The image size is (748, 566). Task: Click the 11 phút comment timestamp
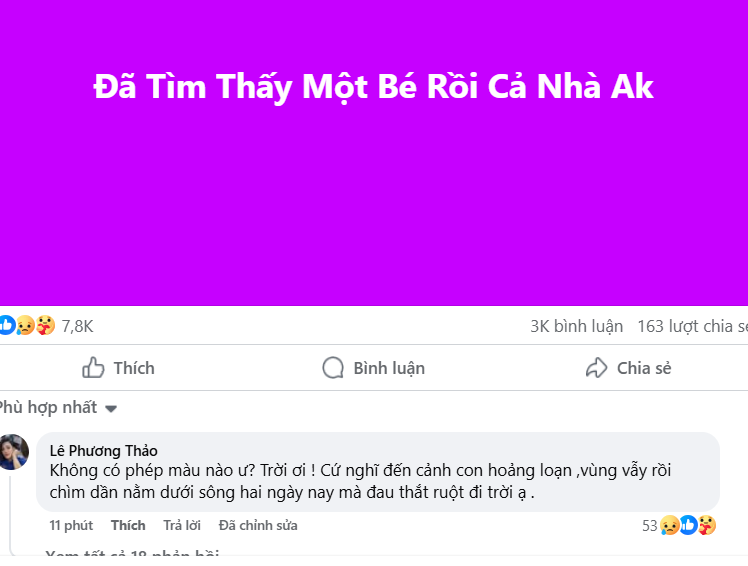pos(71,525)
